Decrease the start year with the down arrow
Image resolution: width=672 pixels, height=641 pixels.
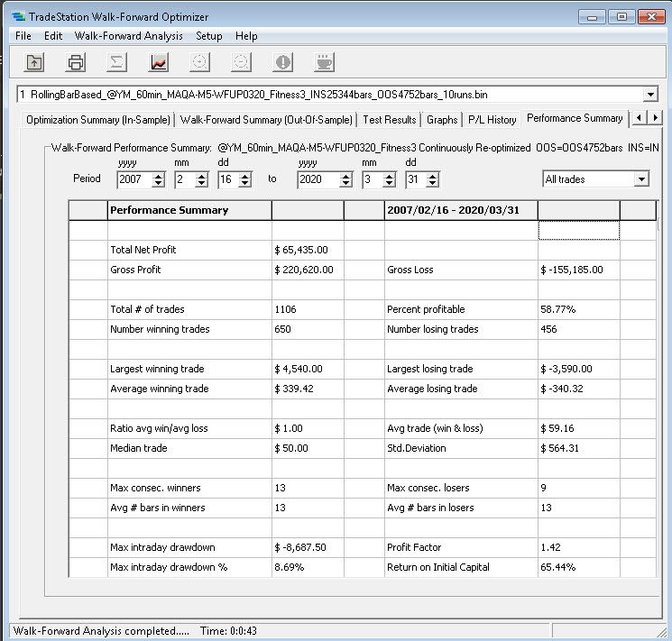coord(159,183)
